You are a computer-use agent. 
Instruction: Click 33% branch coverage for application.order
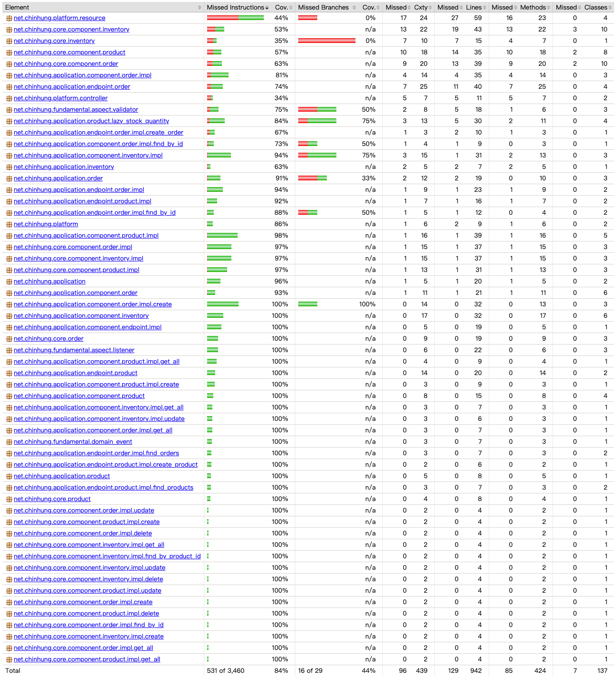[x=369, y=178]
